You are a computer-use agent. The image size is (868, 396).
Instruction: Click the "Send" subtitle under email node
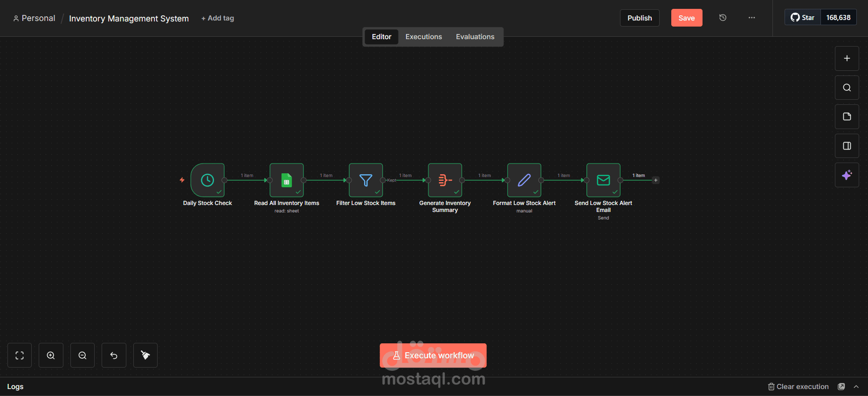tap(603, 218)
